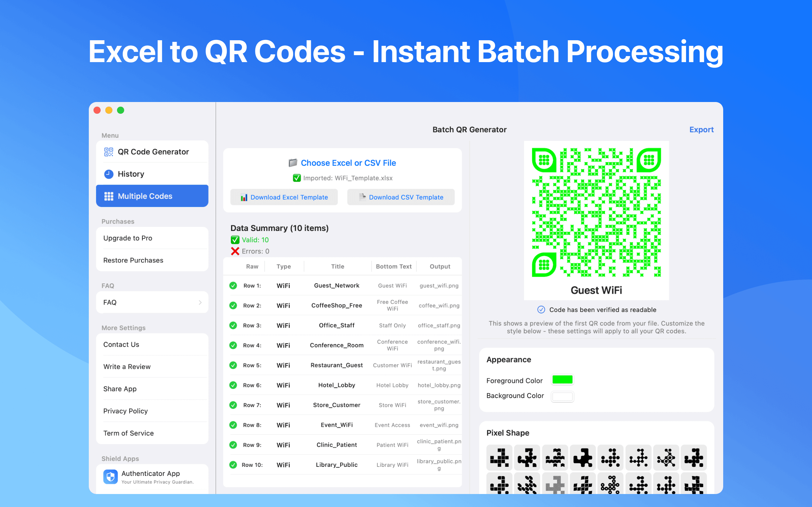Click the verified readable checkmark icon
812x507 pixels.
point(541,310)
